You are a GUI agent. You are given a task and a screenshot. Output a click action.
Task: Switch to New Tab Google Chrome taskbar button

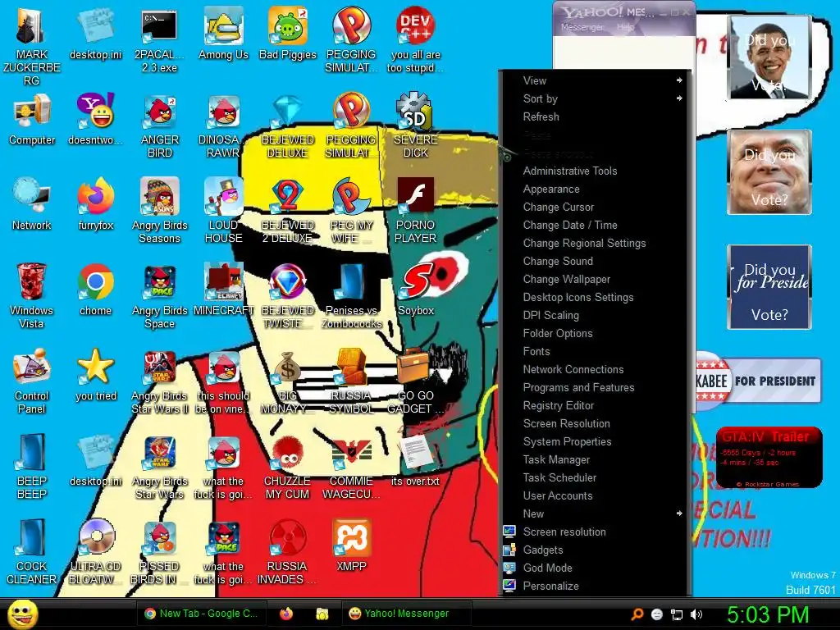(202, 614)
